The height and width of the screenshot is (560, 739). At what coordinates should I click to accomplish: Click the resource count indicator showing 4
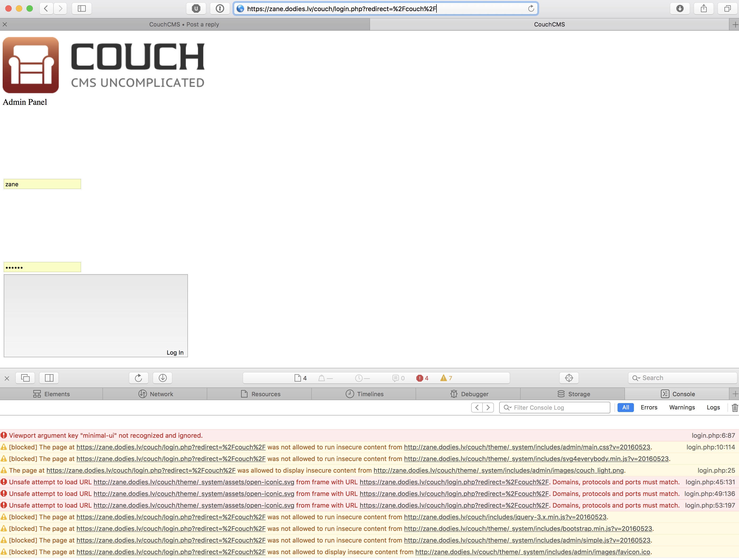pyautogui.click(x=301, y=378)
